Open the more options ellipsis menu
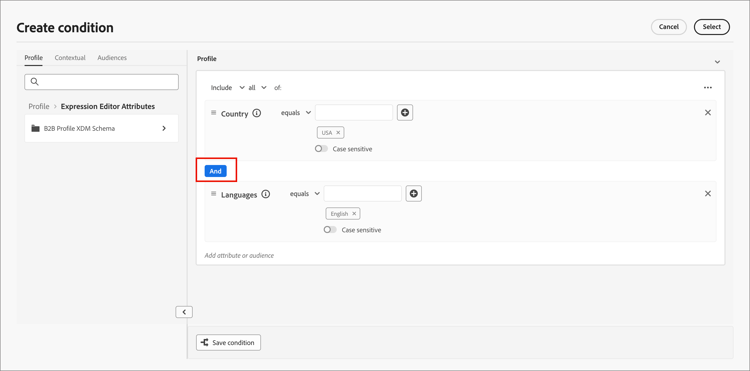 [x=708, y=87]
